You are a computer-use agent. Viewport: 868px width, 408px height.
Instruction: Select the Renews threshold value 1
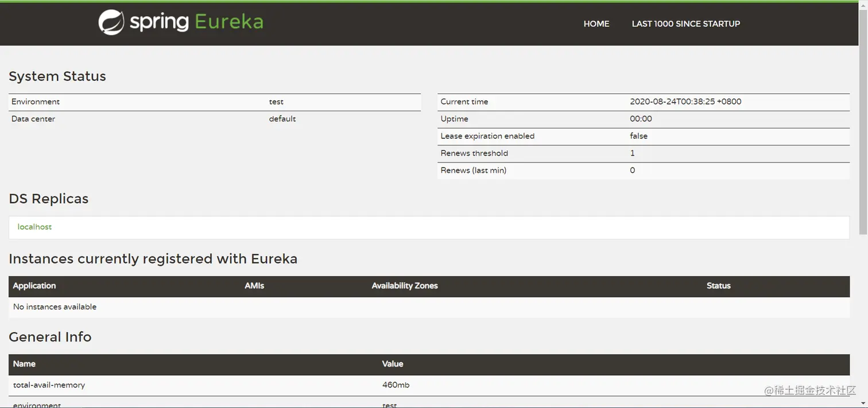click(x=632, y=153)
